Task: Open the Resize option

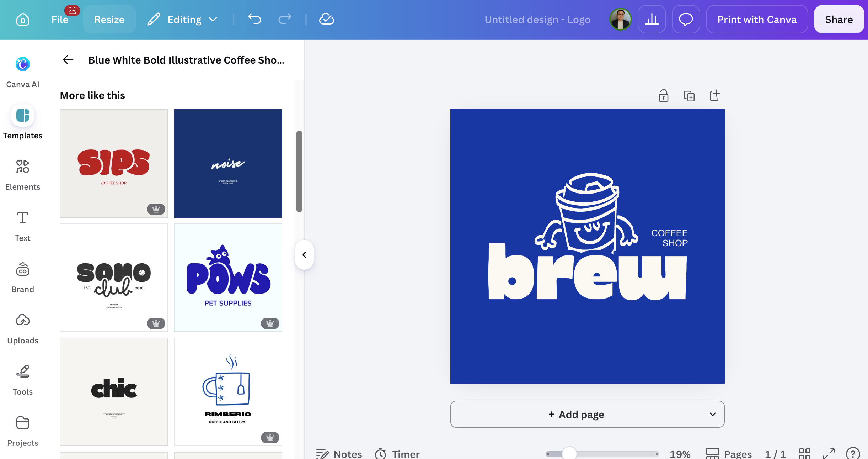Action: 109,20
